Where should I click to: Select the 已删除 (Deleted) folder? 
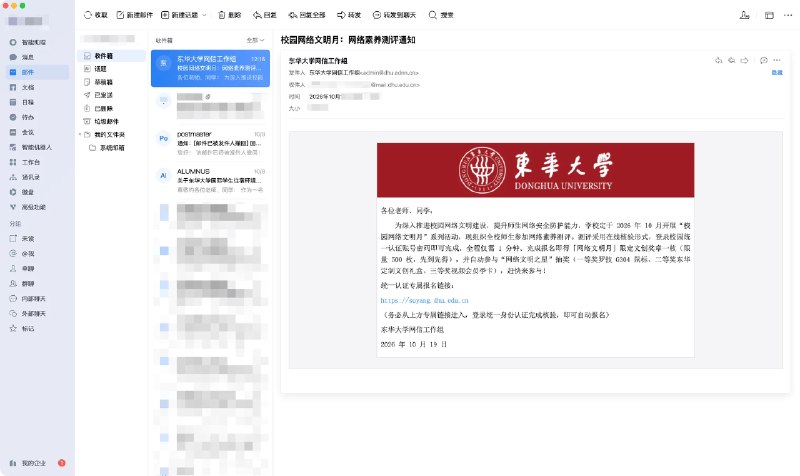click(111, 108)
